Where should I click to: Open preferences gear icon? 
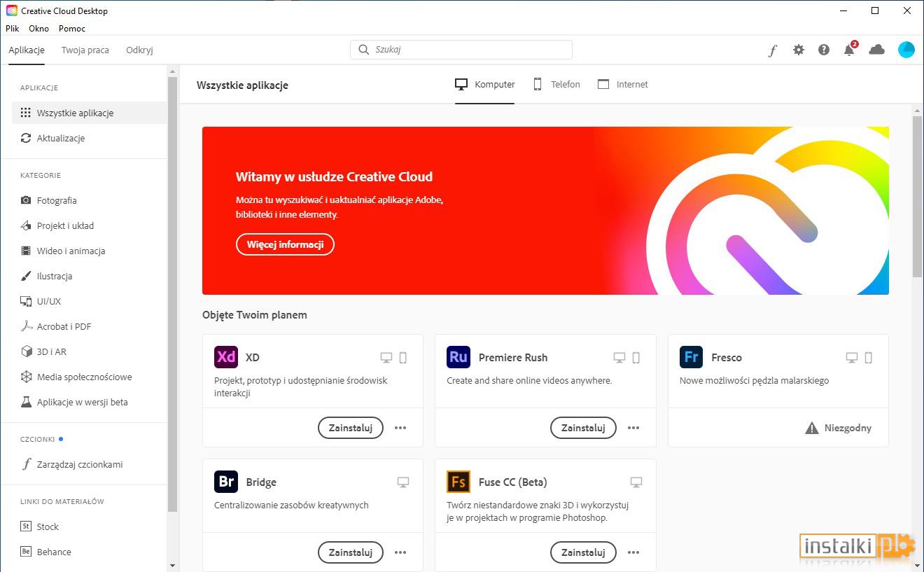click(799, 50)
